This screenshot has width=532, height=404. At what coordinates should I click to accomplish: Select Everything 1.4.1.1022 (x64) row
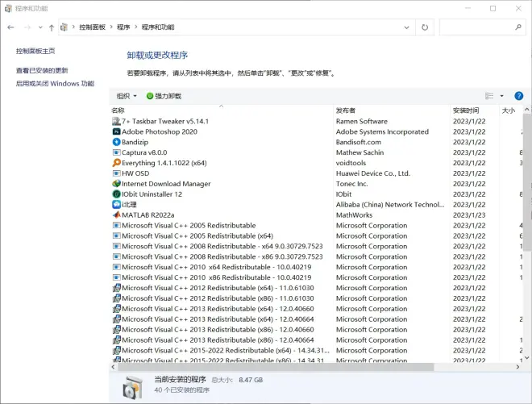pos(316,163)
